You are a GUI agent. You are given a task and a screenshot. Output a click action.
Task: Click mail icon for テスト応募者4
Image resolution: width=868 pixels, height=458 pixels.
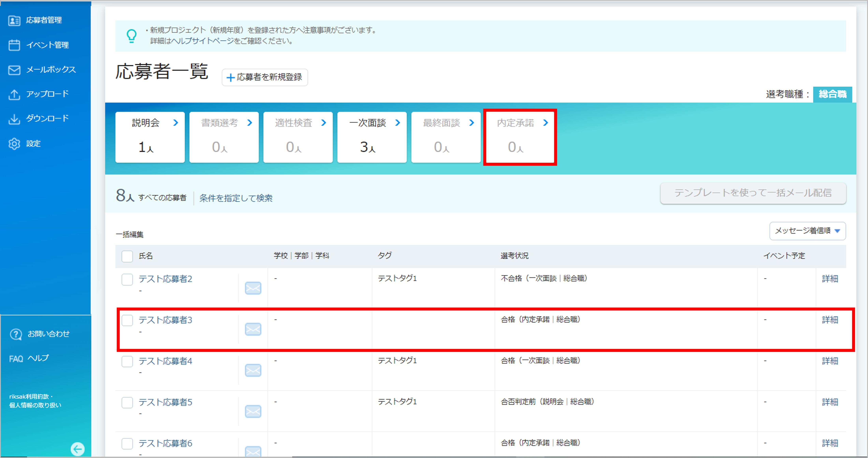[253, 370]
